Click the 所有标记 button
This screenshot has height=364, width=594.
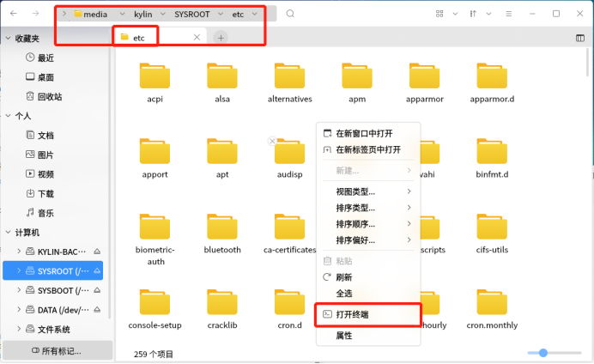[x=58, y=351]
